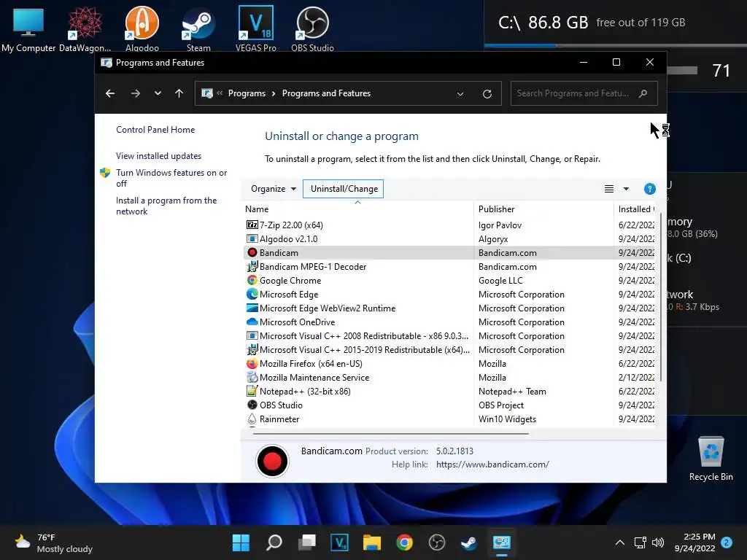Image resolution: width=747 pixels, height=560 pixels.
Task: Click the search magnifier icon
Action: 643,93
